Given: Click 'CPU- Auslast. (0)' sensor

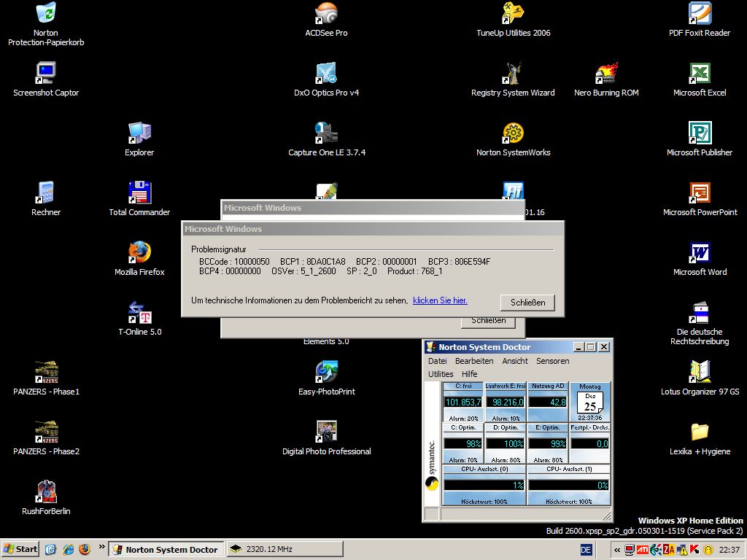Looking at the screenshot, I should point(484,485).
